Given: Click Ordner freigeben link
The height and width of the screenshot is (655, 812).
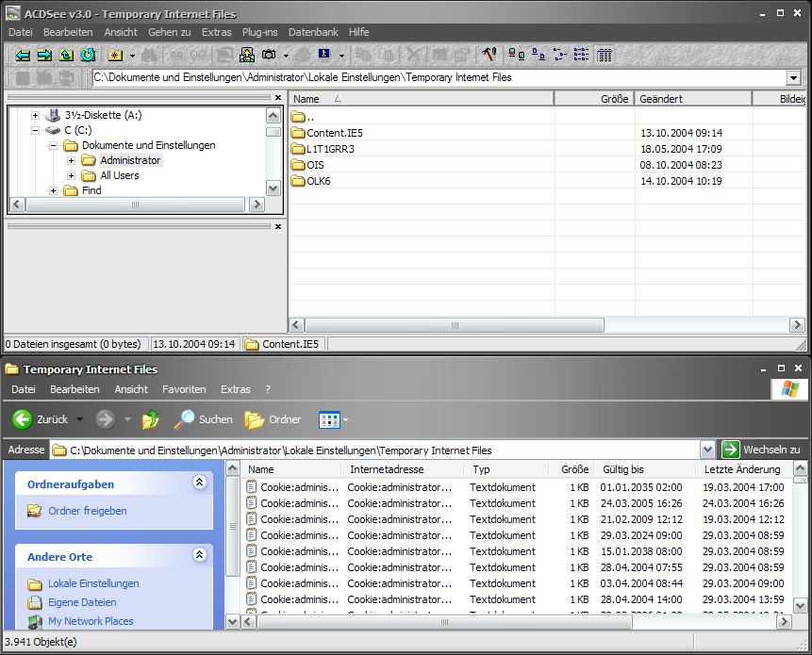Looking at the screenshot, I should click(x=88, y=511).
